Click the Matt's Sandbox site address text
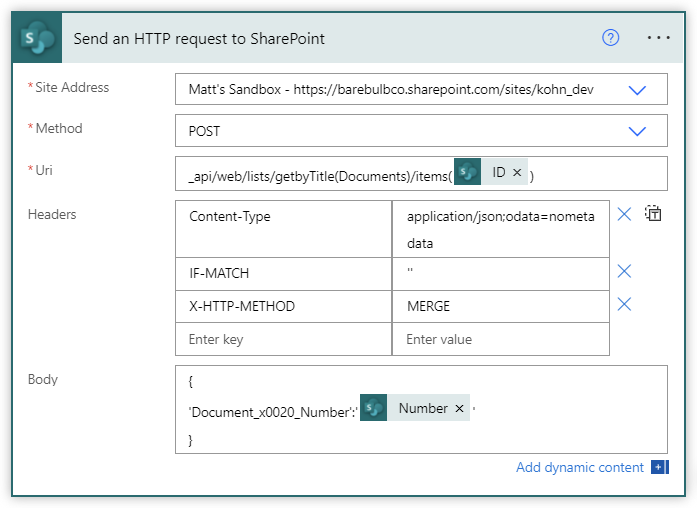 (x=391, y=90)
